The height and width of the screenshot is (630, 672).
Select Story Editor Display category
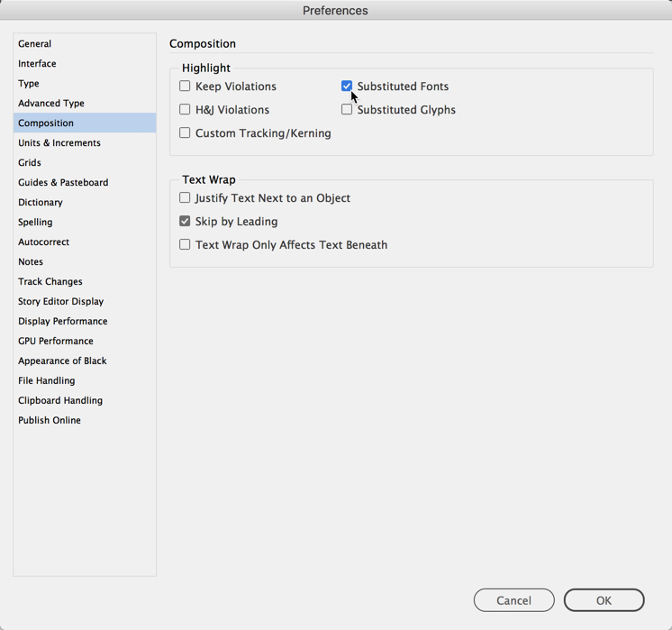(60, 301)
